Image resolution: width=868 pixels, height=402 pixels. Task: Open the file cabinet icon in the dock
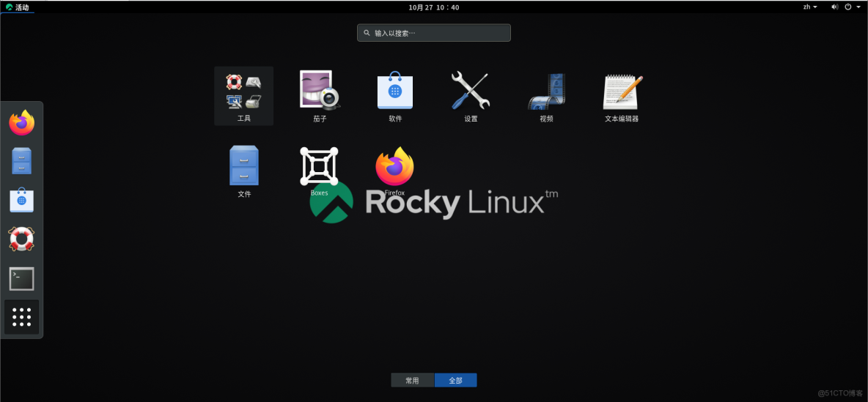[x=21, y=162]
